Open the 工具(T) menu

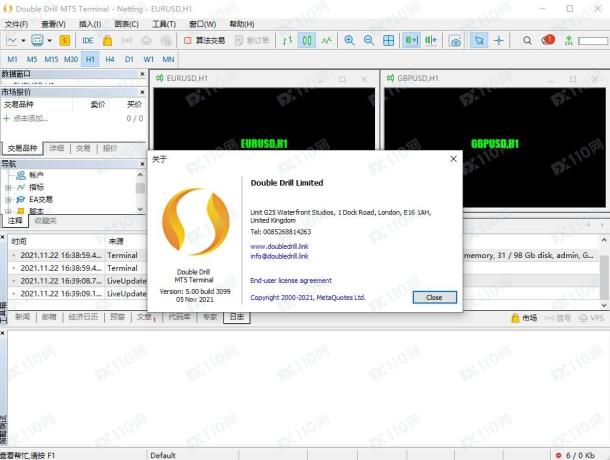164,24
